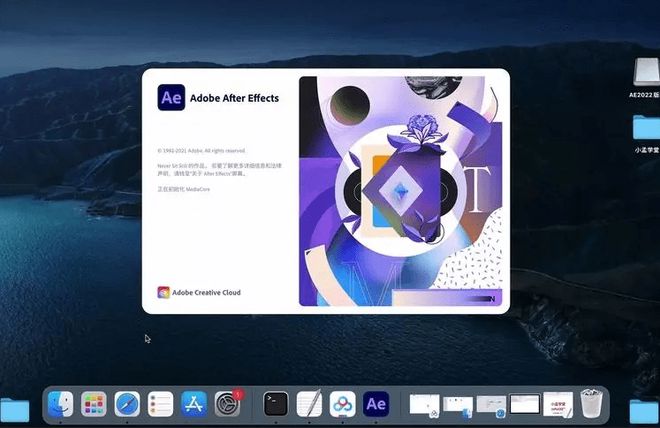
Task: Open Finder from the Dock
Action: (x=60, y=404)
